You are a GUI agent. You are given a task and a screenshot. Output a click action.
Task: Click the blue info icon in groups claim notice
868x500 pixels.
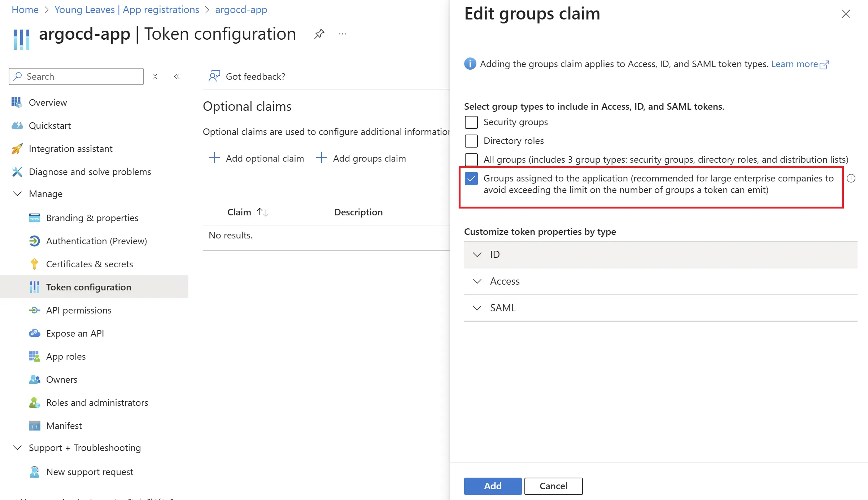[x=470, y=64]
